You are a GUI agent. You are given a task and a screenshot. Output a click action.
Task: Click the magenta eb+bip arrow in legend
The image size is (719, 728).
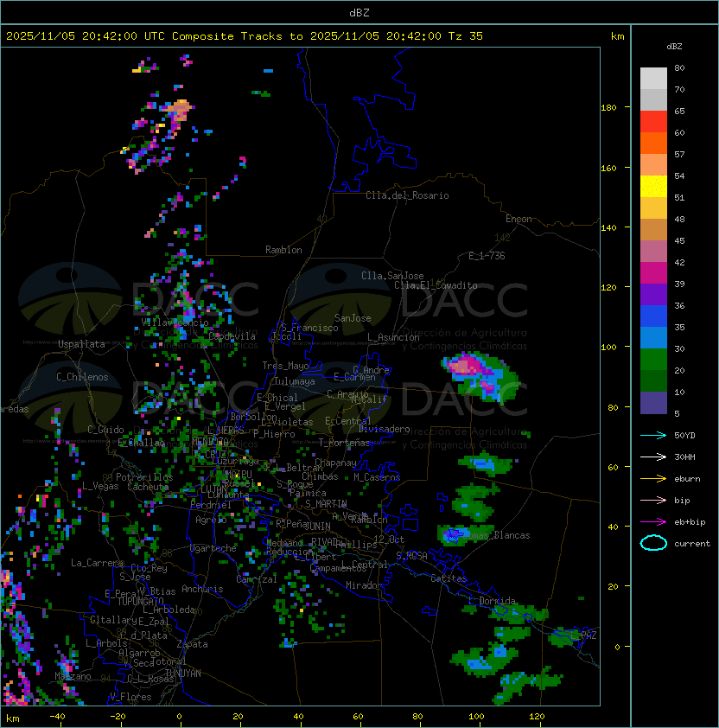pos(653,522)
